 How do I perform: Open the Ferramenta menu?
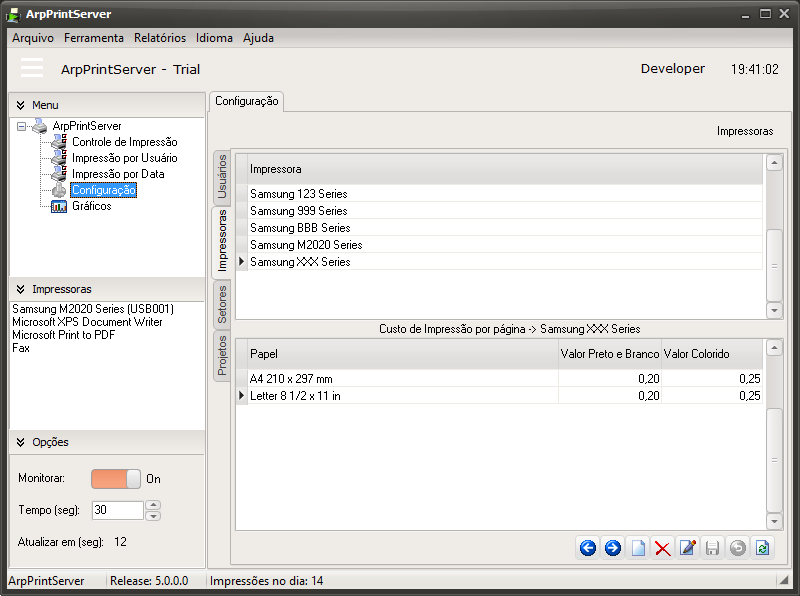94,38
